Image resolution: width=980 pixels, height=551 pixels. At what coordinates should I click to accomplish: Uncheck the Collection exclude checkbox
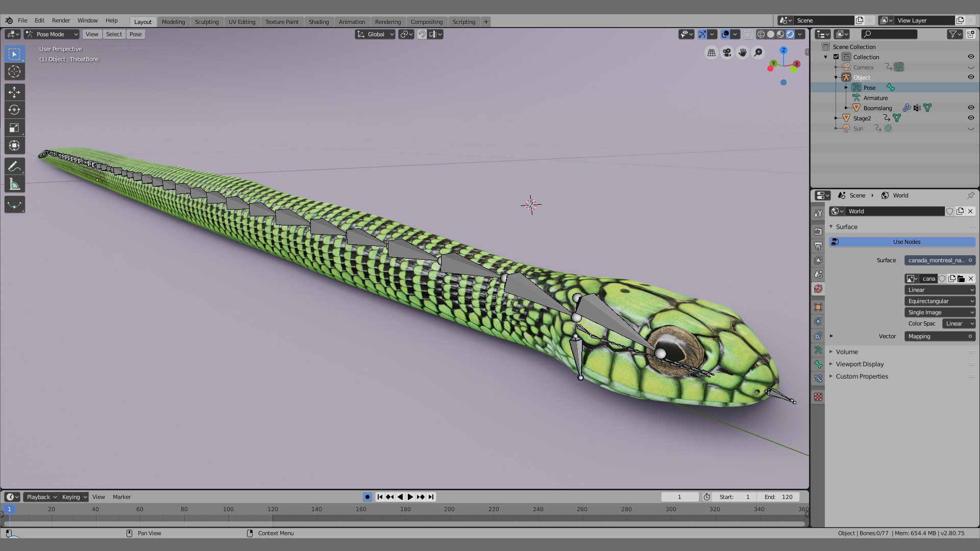click(836, 57)
